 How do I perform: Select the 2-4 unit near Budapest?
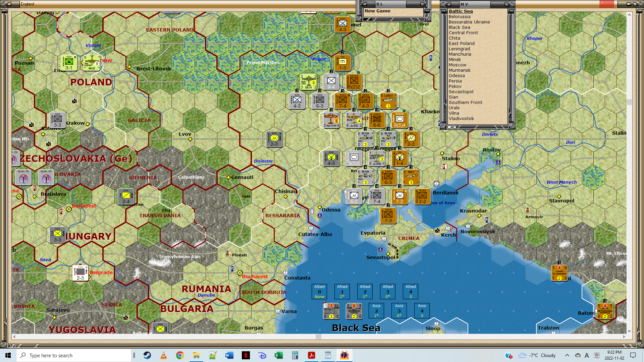(x=126, y=196)
